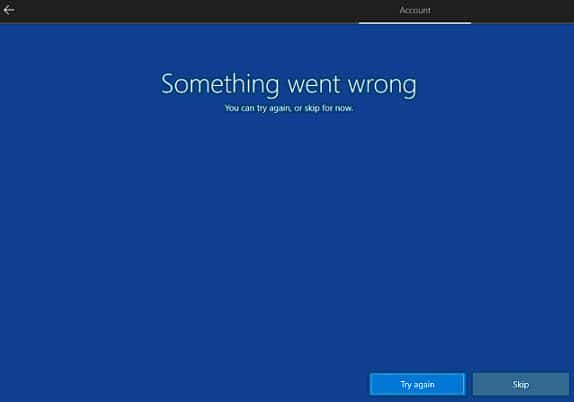This screenshot has height=402, width=574.
Task: Select the Account tab
Action: 415,10
